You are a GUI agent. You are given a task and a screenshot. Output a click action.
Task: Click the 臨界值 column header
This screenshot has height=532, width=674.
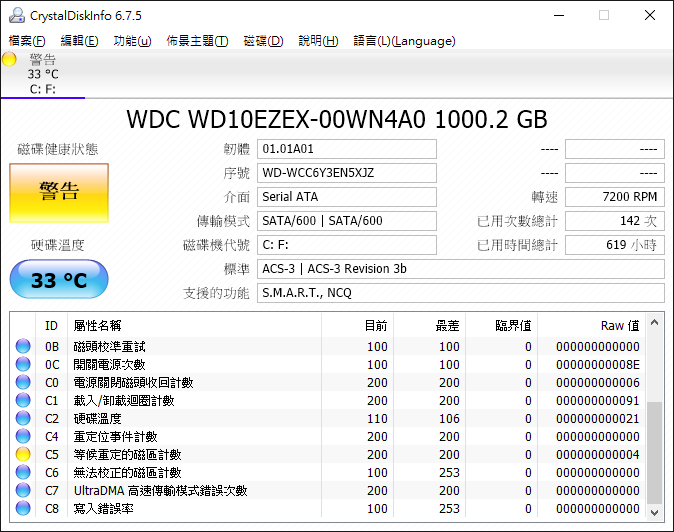tap(502, 326)
